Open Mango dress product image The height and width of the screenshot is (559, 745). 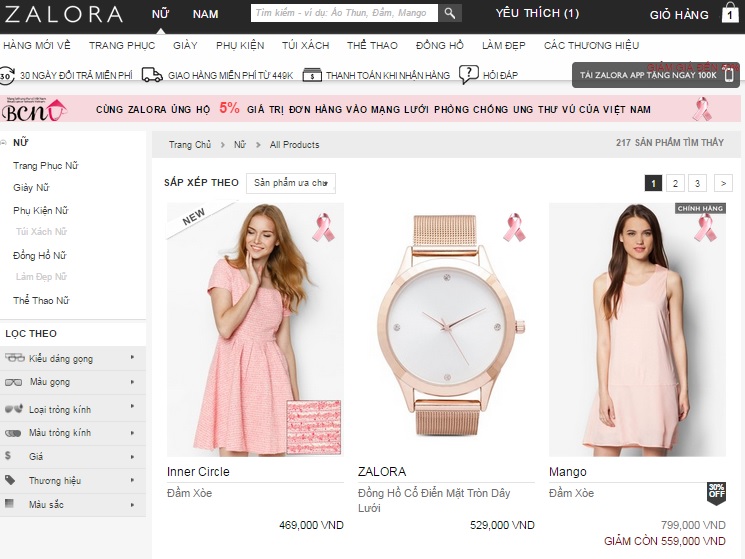pos(637,330)
